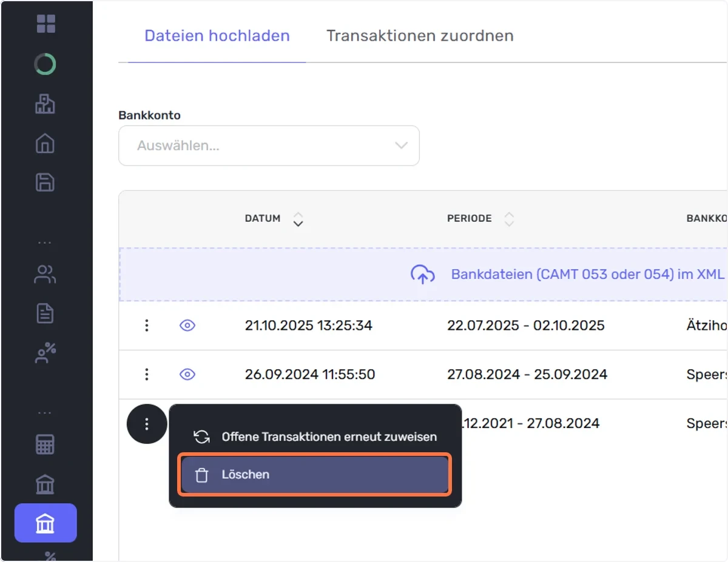
Task: Switch to Dateien hochladen tab
Action: [x=217, y=36]
